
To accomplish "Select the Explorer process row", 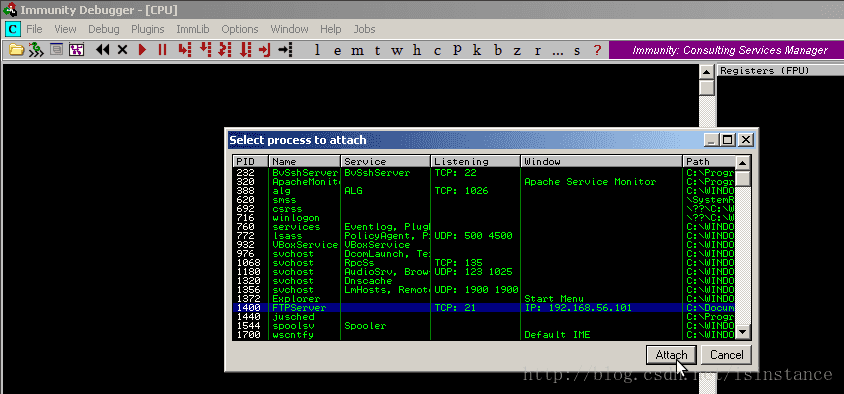I will [484, 299].
